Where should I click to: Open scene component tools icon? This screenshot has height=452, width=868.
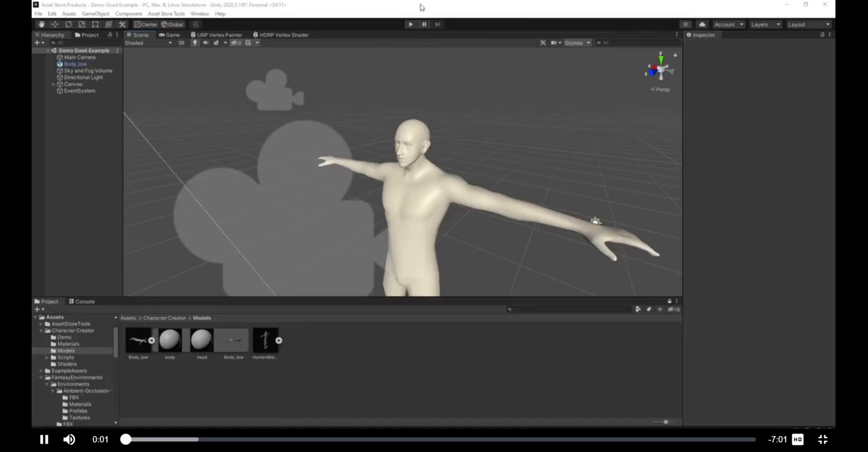coord(543,43)
